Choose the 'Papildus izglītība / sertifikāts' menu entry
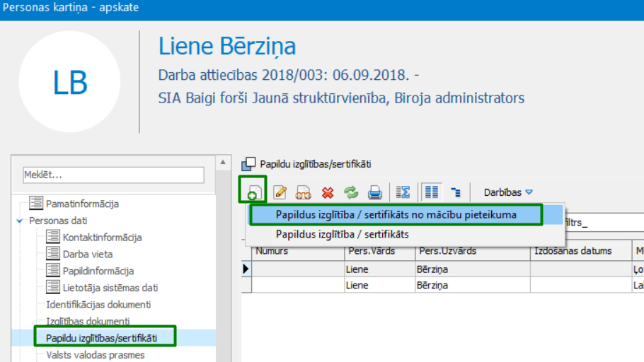The image size is (644, 362). (x=342, y=234)
